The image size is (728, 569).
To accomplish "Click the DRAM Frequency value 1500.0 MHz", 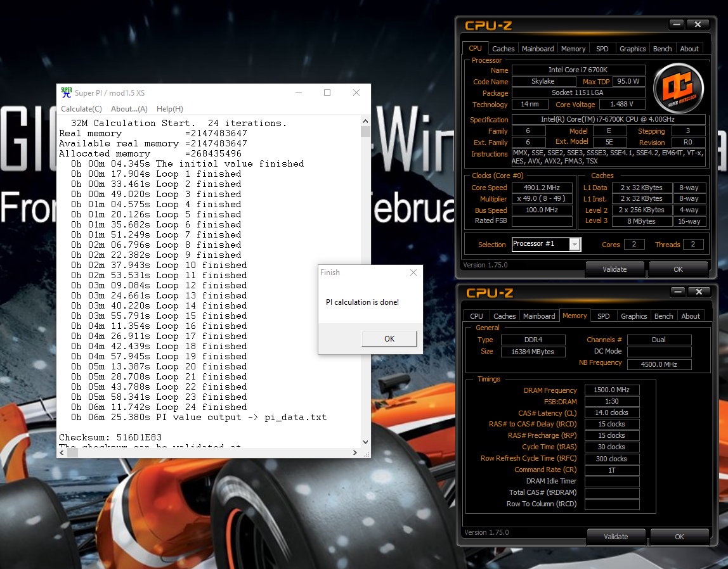I will coord(611,390).
